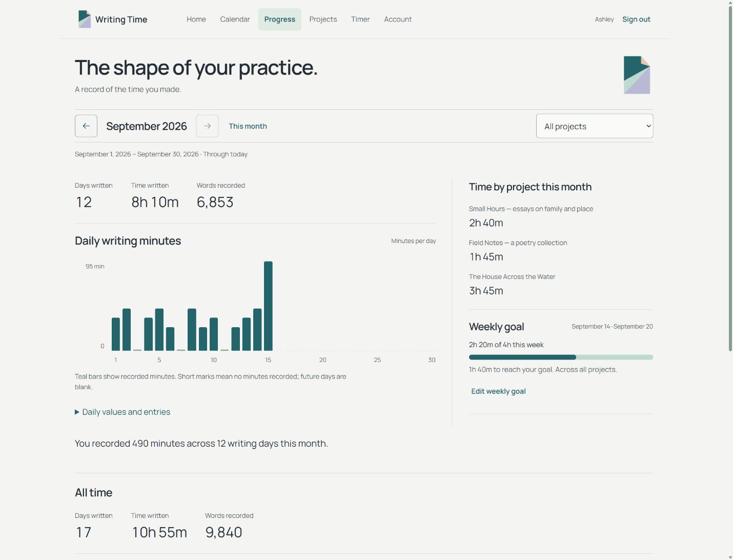Click the 1h 45m project time
Viewport: 733px width, 560px height.
(x=486, y=257)
